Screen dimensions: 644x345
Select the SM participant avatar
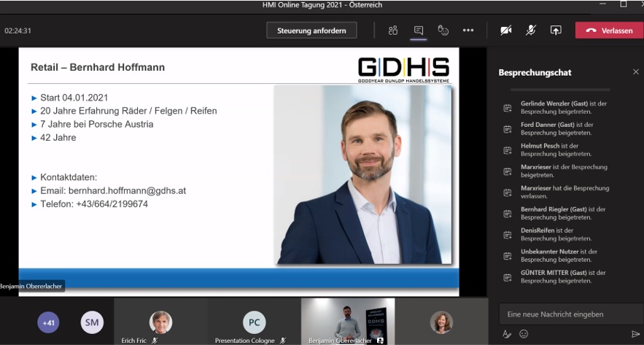[x=92, y=322]
